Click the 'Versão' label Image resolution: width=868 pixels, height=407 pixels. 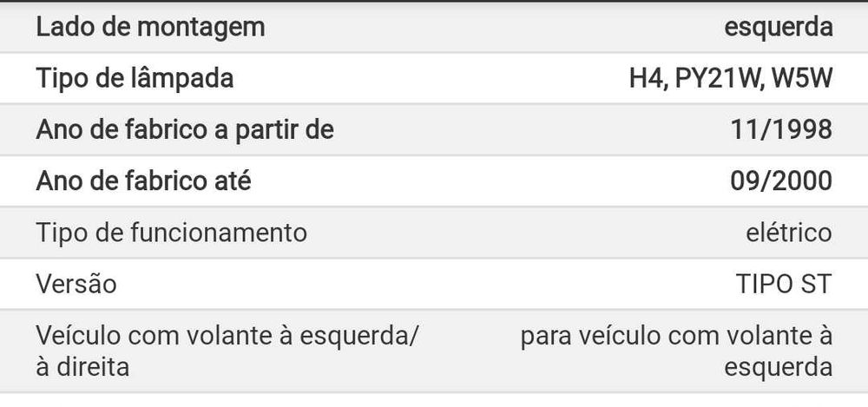click(76, 284)
